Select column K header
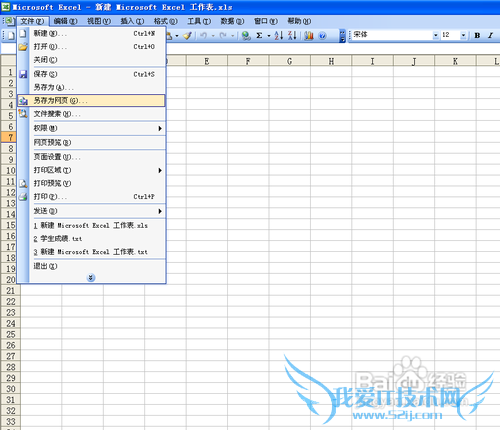 pos(455,61)
